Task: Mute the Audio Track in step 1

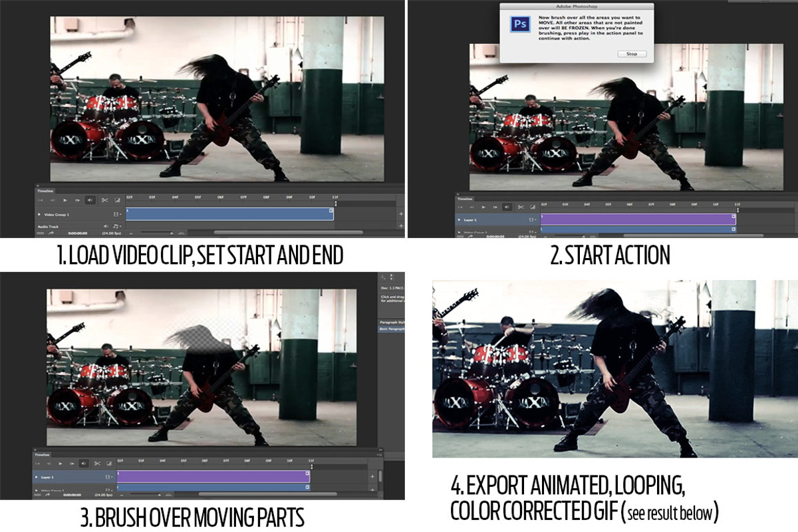Action: 106,226
